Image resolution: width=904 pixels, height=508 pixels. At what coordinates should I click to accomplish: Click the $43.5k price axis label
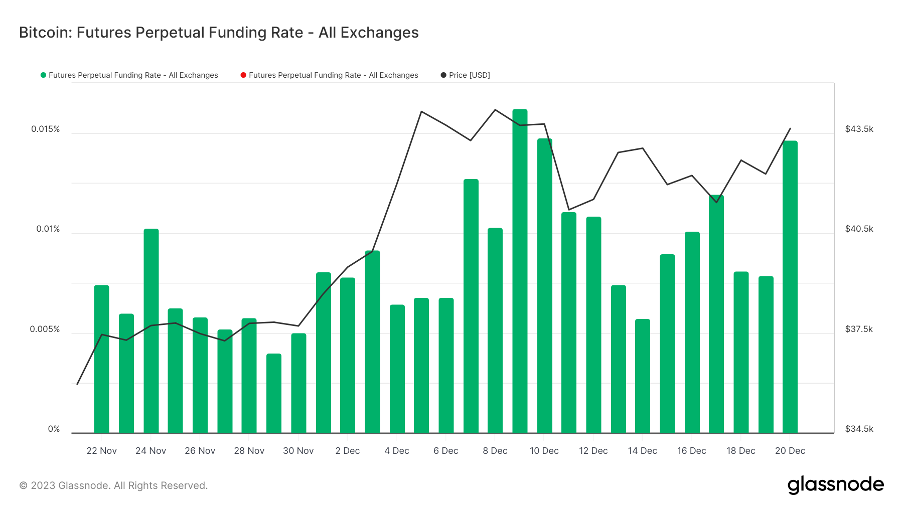point(859,130)
